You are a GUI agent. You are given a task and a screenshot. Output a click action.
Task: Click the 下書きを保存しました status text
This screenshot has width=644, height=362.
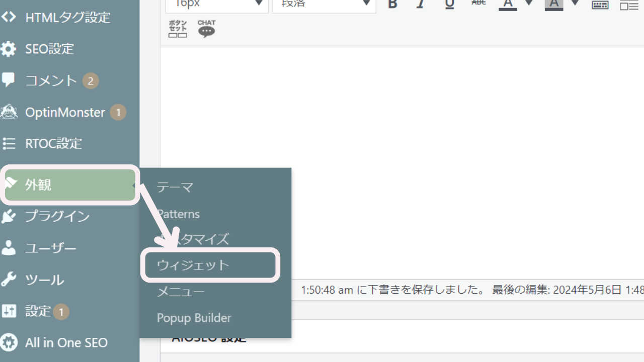click(x=393, y=290)
